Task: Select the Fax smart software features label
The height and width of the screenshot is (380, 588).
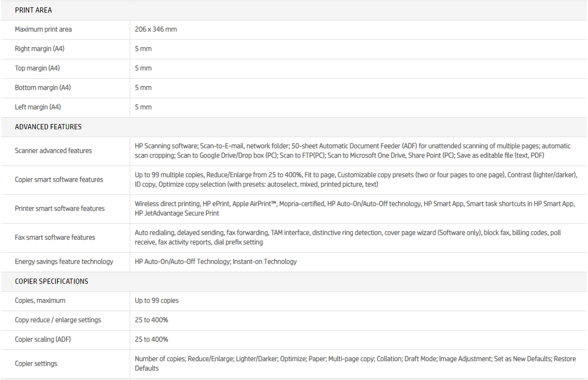Action: 55,238
